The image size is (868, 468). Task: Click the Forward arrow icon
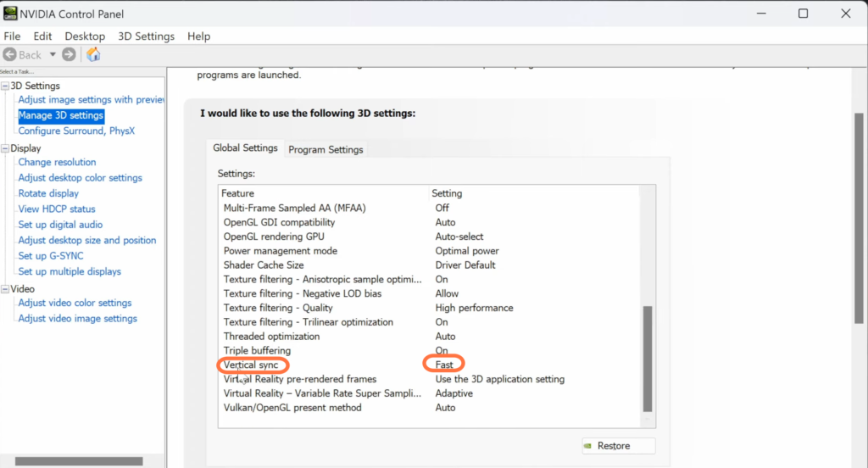(69, 54)
